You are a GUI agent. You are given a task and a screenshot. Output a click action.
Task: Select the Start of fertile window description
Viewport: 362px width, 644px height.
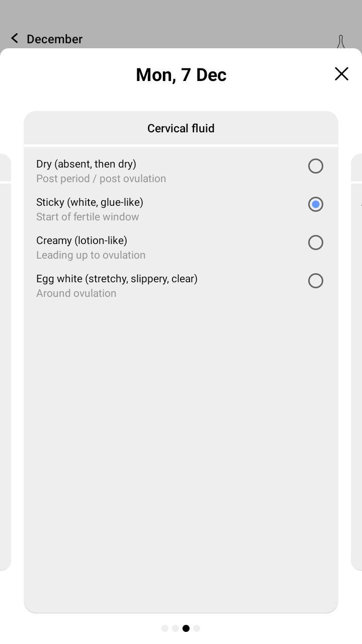coord(87,216)
